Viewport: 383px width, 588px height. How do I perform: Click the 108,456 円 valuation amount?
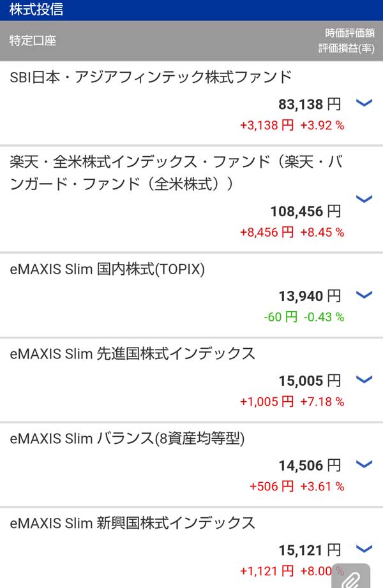coord(306,211)
